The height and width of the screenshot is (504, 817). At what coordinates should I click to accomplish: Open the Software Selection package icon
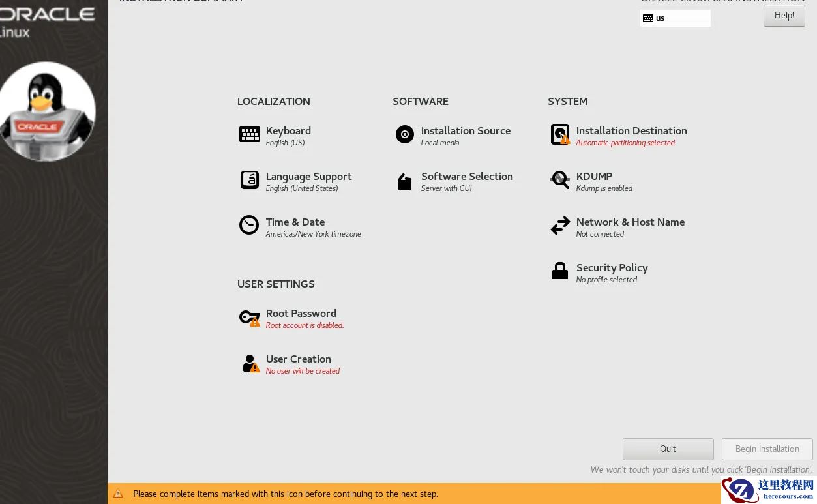(405, 182)
